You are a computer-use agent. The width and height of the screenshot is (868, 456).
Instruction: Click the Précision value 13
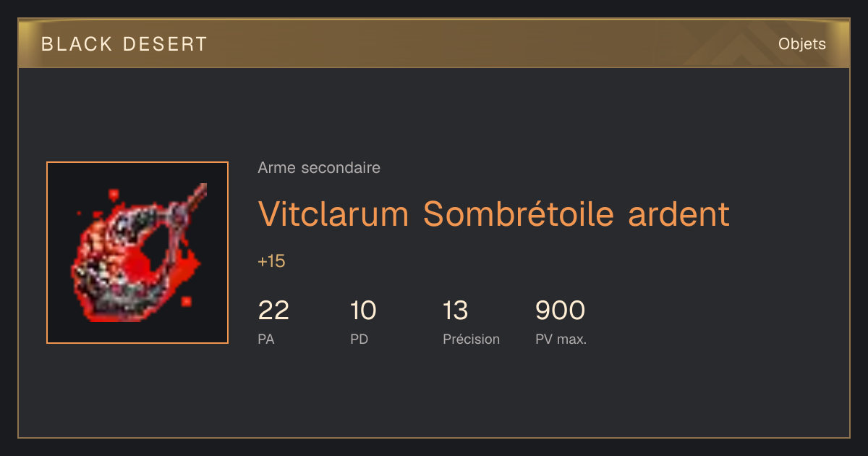tap(456, 311)
